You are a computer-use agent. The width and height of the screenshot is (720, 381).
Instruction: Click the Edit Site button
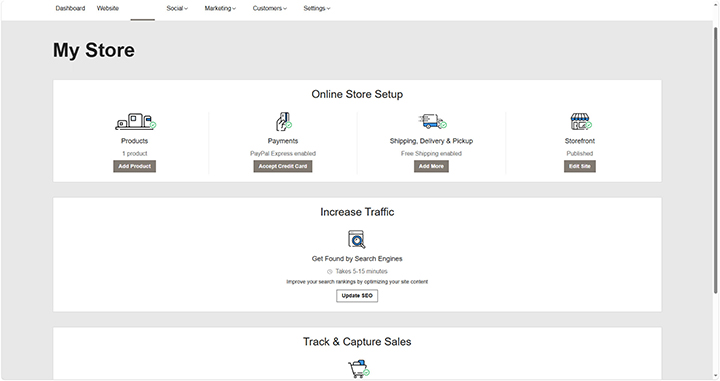point(580,166)
